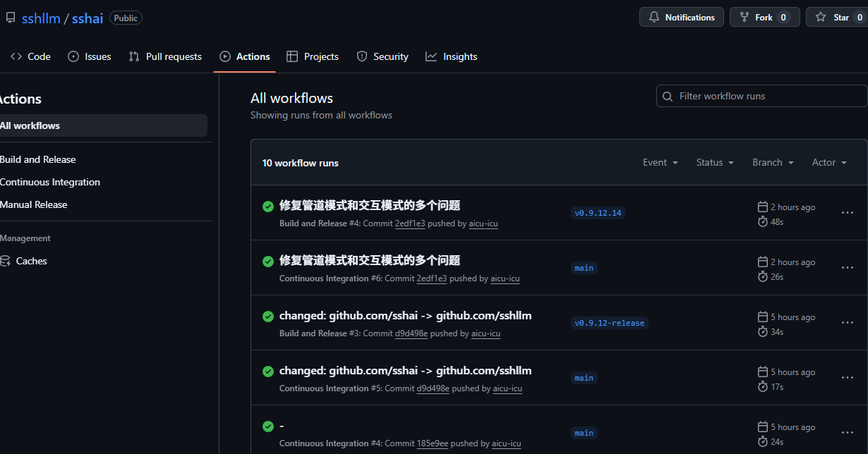Click the Caches database icon
The image size is (868, 454).
[5, 261]
